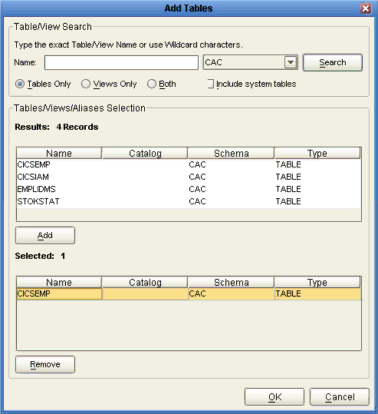The height and width of the screenshot is (414, 378).
Task: Choose the Views Only radio option
Action: [86, 84]
